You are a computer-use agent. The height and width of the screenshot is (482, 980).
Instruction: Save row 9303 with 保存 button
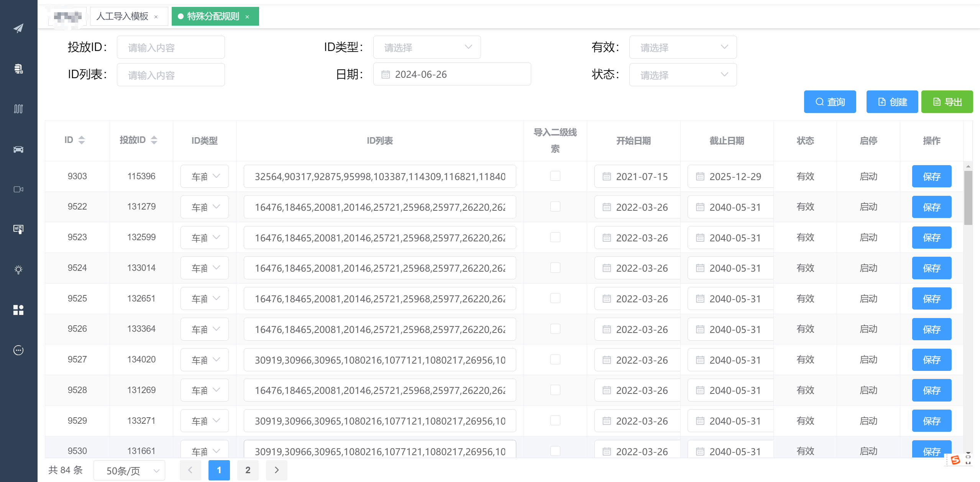(x=932, y=176)
